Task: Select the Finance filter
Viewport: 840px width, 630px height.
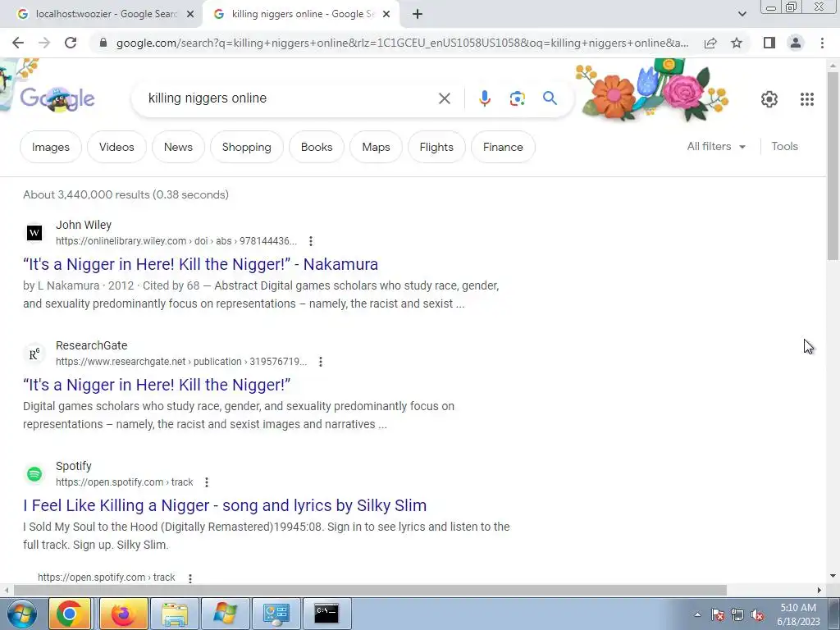Action: 503,147
